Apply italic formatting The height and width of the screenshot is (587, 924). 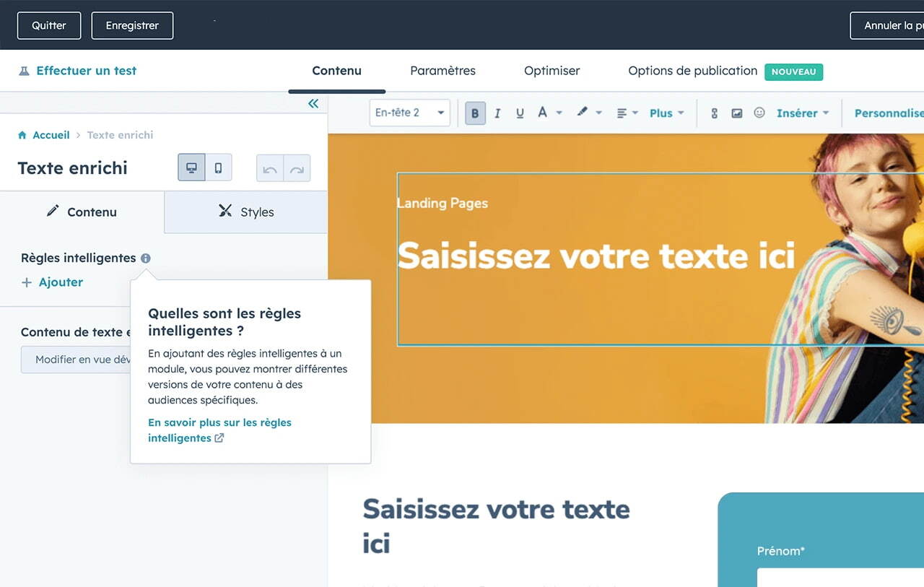(497, 113)
